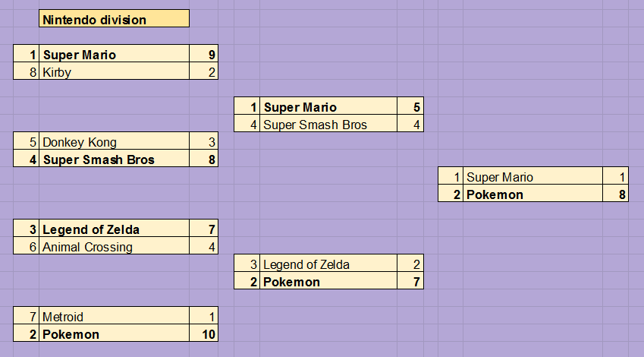This screenshot has width=644, height=357.
Task: Click Super Smash Bros in the first round
Action: (x=115, y=158)
